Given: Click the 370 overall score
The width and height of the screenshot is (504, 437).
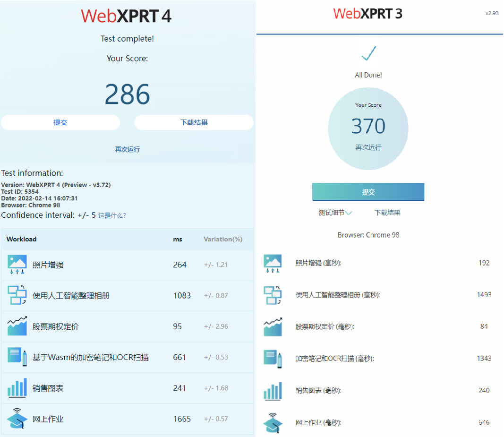Looking at the screenshot, I should [368, 126].
